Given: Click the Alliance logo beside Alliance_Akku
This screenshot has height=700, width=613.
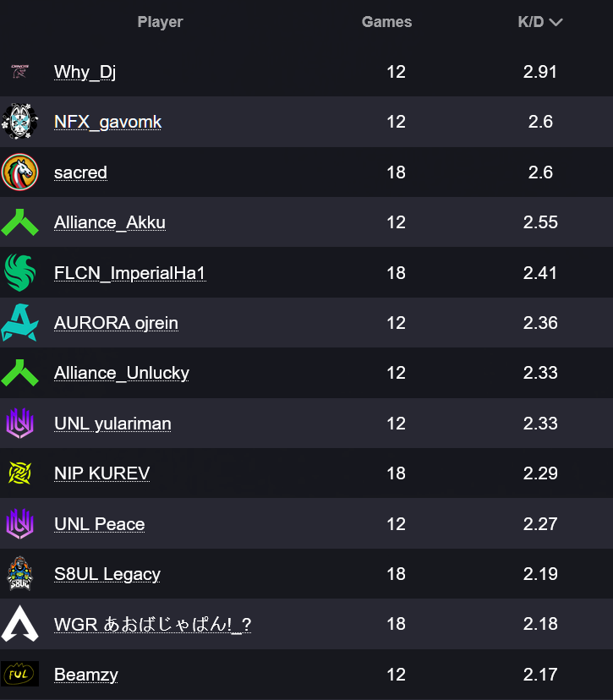Looking at the screenshot, I should [x=19, y=222].
